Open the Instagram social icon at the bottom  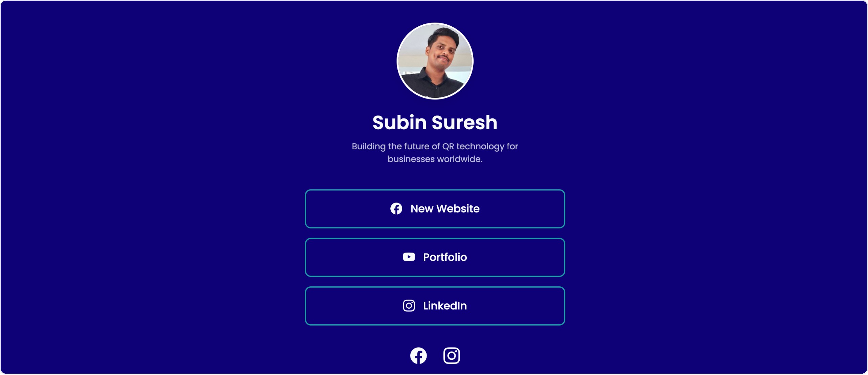[x=452, y=356]
